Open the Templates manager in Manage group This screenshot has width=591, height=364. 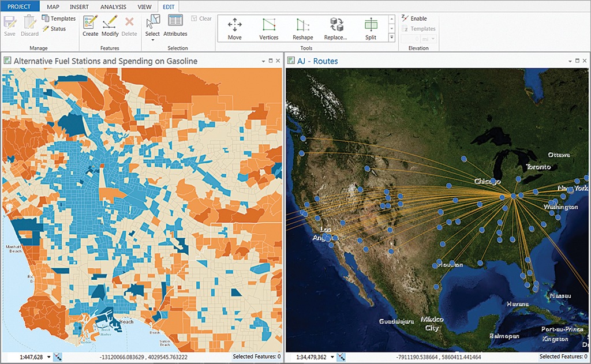59,18
